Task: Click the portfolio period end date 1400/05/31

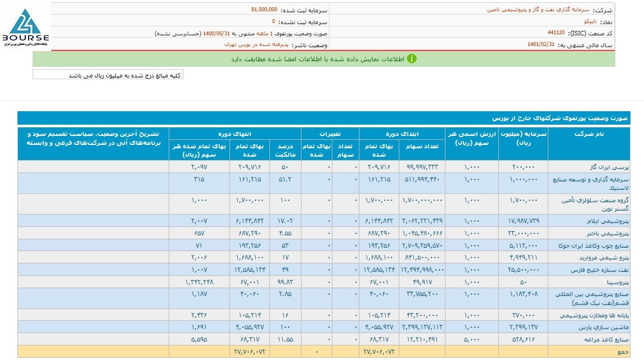Action: [217, 33]
